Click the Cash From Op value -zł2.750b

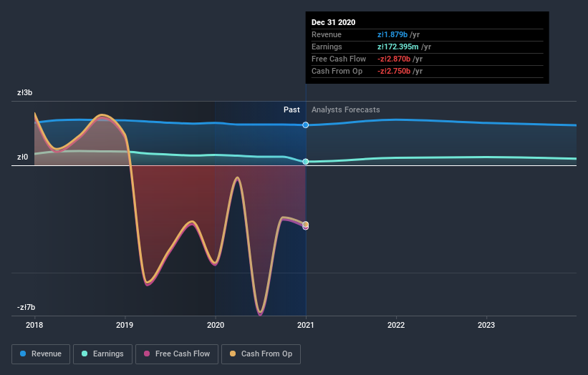click(x=394, y=71)
